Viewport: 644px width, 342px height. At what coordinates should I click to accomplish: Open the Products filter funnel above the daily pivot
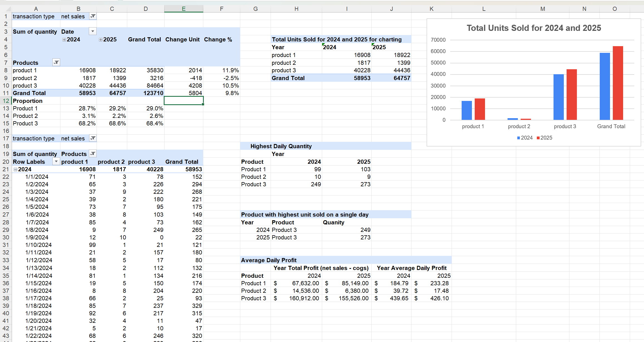pos(93,153)
